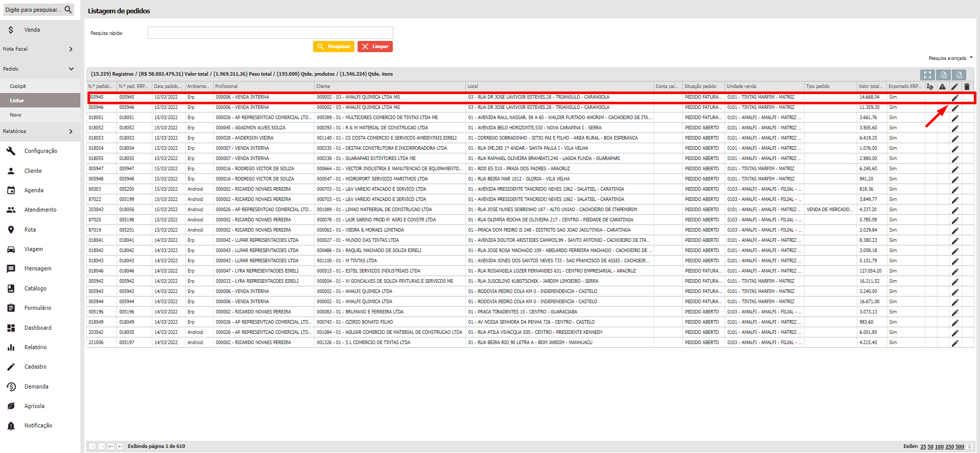Click the signature column header icon

click(930, 86)
